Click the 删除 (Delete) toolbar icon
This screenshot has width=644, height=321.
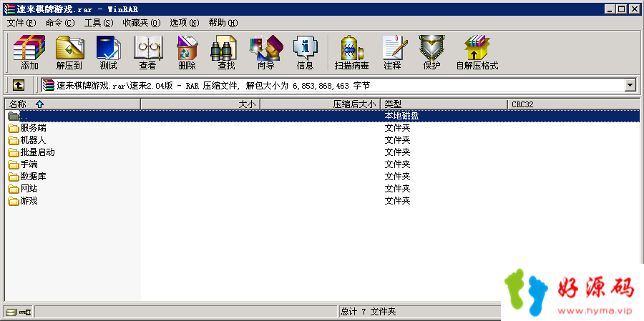click(187, 52)
